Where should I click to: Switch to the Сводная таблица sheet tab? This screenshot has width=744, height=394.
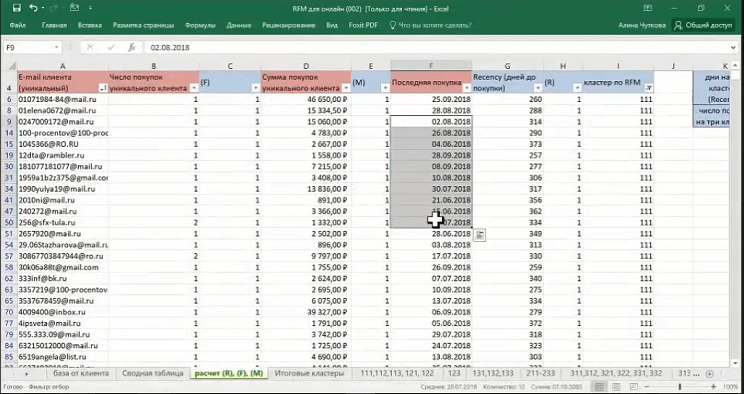(x=152, y=373)
